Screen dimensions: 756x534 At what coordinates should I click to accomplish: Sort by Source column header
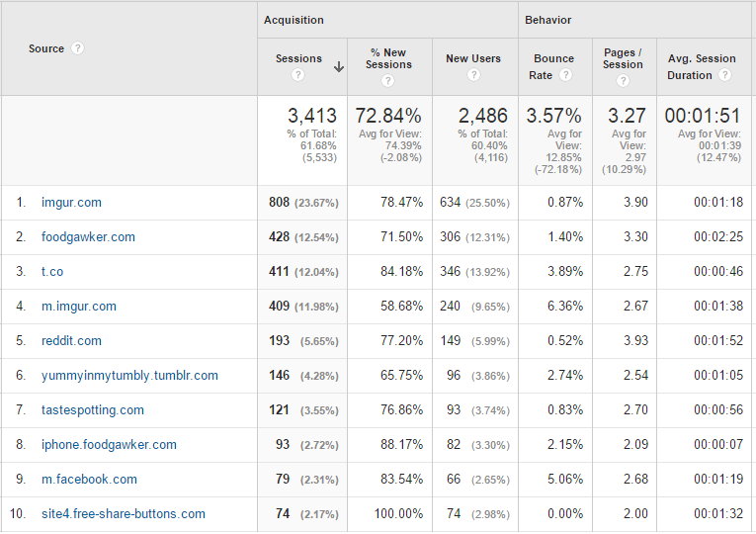tap(46, 48)
